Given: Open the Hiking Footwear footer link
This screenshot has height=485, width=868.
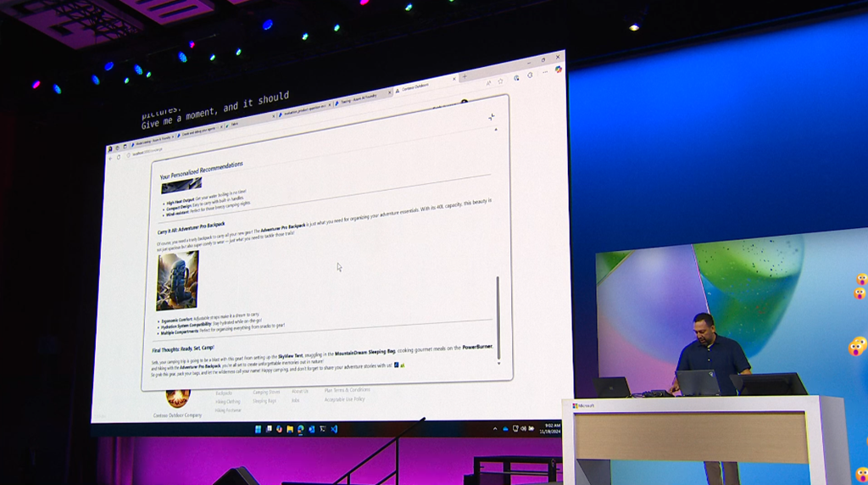Looking at the screenshot, I should point(228,411).
